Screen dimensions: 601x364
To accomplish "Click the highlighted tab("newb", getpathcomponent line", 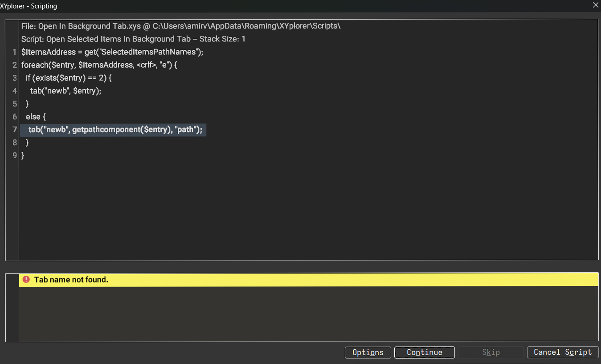I will pyautogui.click(x=115, y=130).
